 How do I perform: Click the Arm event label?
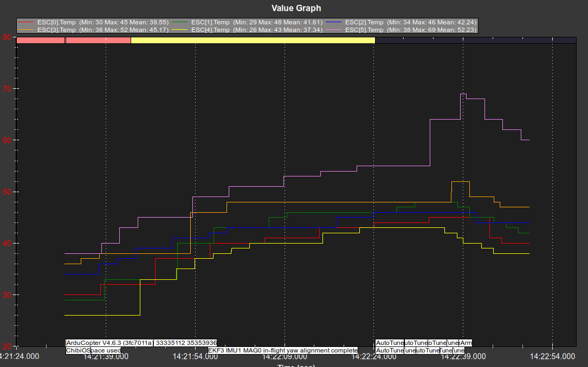pos(466,343)
